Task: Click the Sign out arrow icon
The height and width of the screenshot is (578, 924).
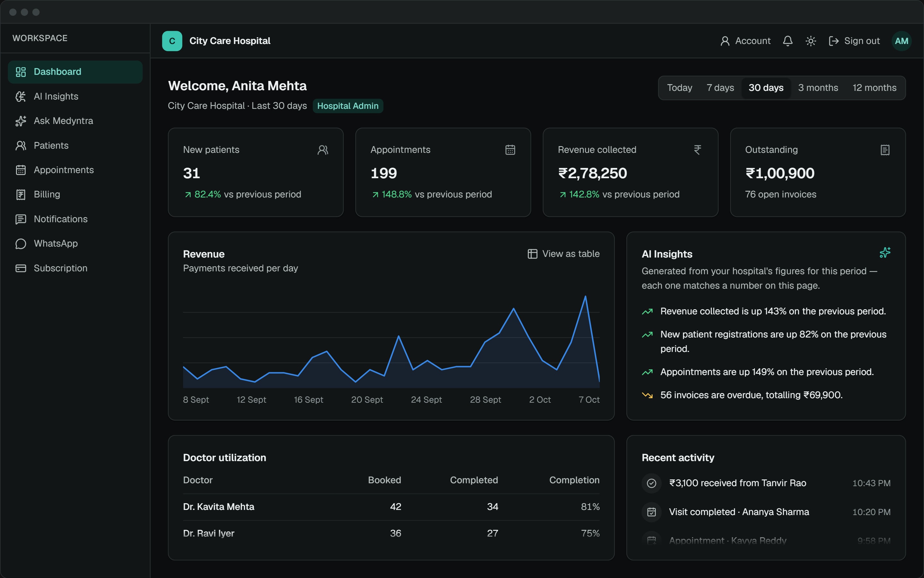Action: click(x=834, y=41)
